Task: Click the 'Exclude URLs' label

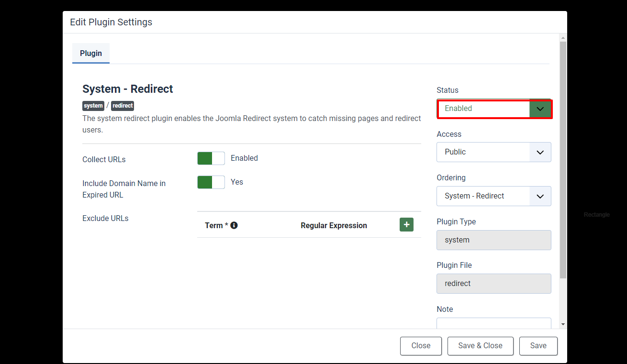Action: coord(105,218)
